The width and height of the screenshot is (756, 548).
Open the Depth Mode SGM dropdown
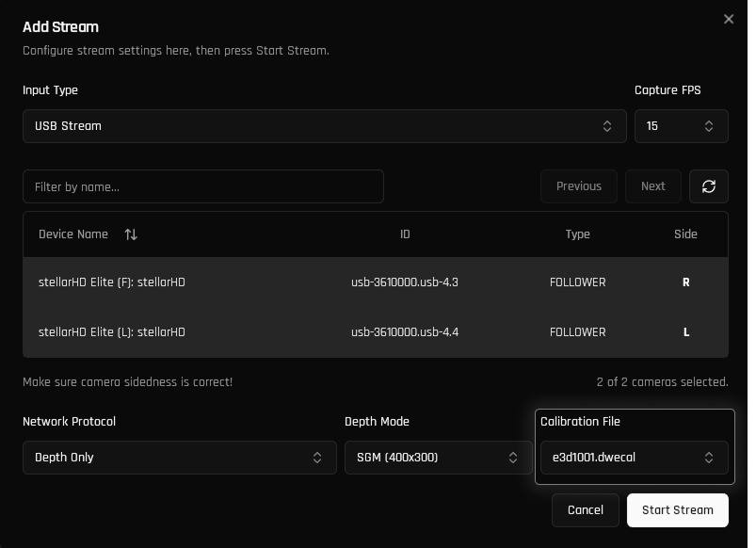(x=438, y=458)
